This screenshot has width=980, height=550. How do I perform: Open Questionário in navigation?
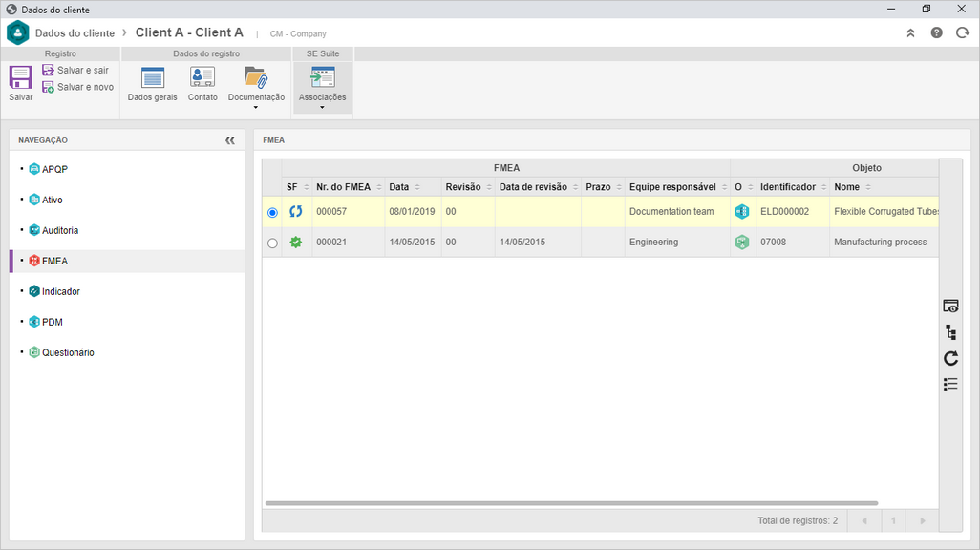click(x=68, y=353)
